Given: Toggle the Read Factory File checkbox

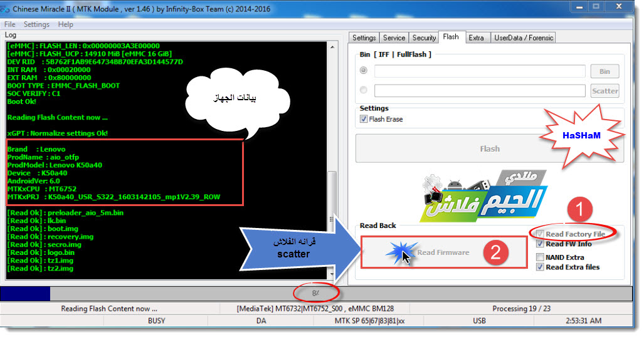Looking at the screenshot, I should (x=540, y=234).
